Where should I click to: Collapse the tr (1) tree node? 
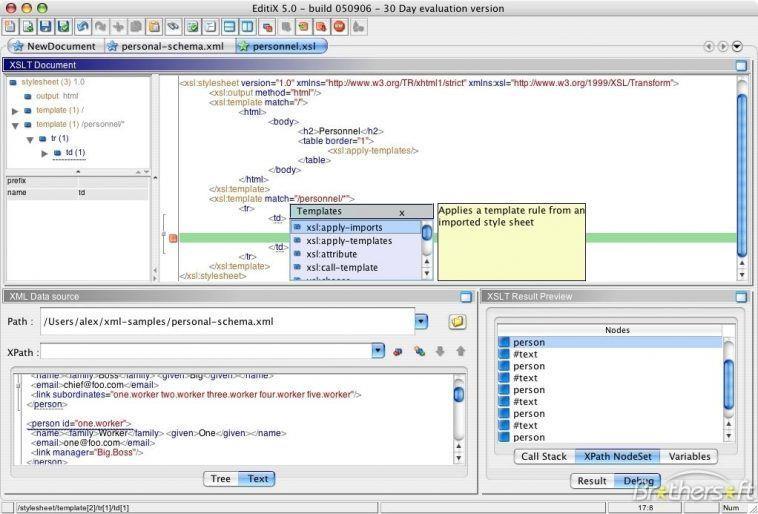click(x=30, y=140)
